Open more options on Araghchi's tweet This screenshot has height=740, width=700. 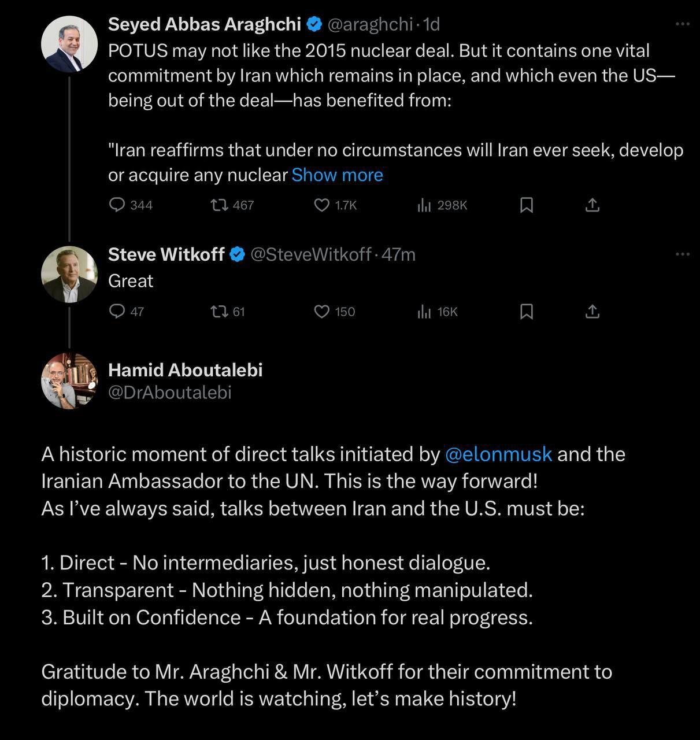(683, 24)
